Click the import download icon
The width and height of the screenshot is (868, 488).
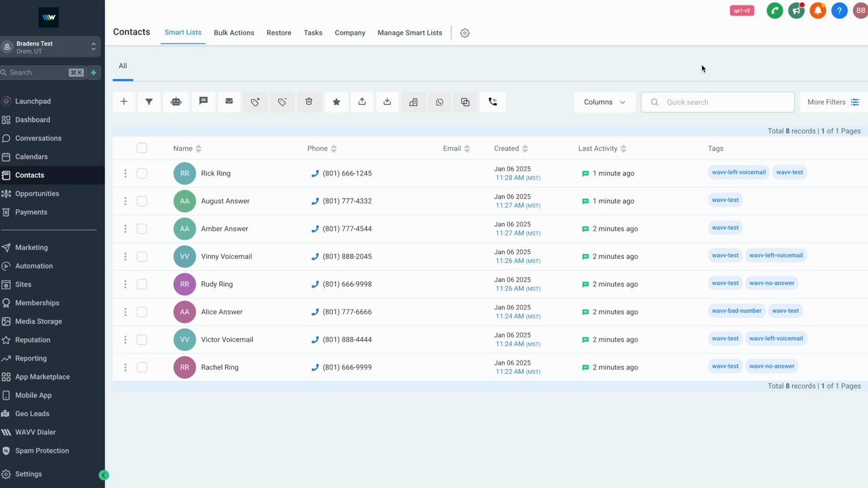tap(387, 102)
